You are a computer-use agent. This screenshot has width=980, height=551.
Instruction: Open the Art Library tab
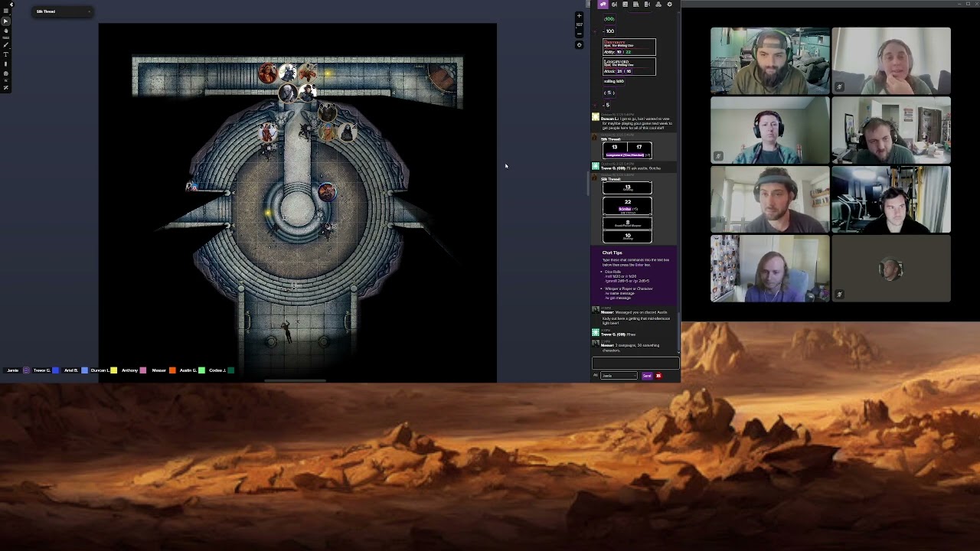pos(614,5)
